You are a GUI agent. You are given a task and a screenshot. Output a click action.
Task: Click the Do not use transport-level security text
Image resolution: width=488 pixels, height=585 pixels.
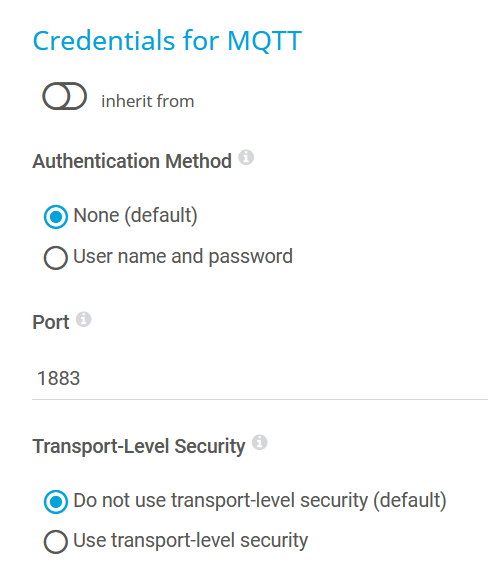[260, 500]
